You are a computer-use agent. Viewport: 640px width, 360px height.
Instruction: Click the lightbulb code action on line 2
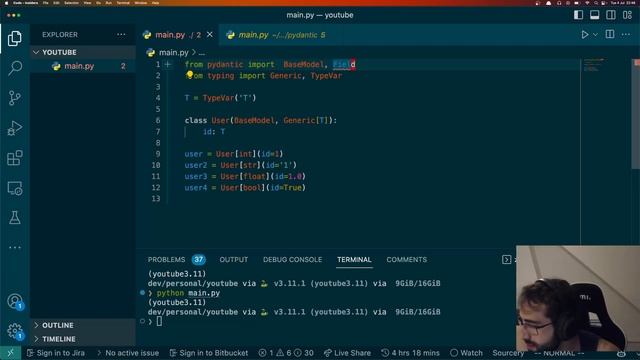tap(189, 74)
